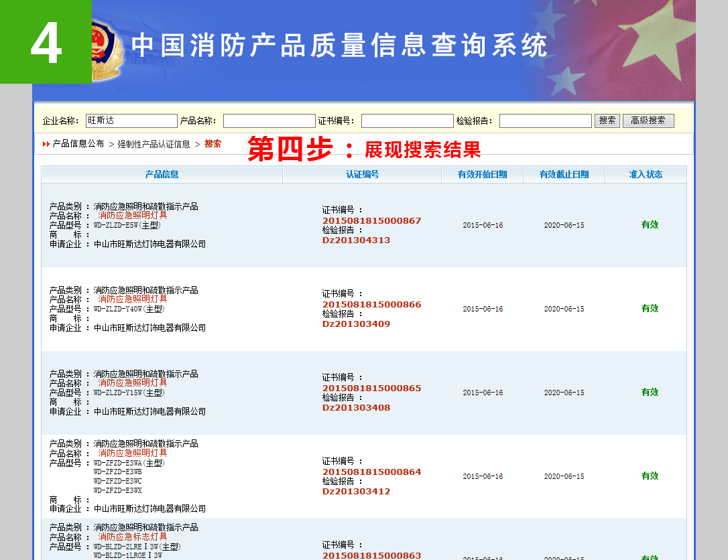Click start date 2015-06-16 of certificate 0867

[483, 225]
